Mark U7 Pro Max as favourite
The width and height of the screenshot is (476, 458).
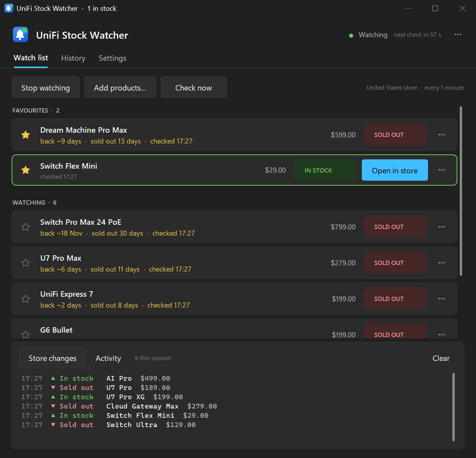tap(26, 263)
